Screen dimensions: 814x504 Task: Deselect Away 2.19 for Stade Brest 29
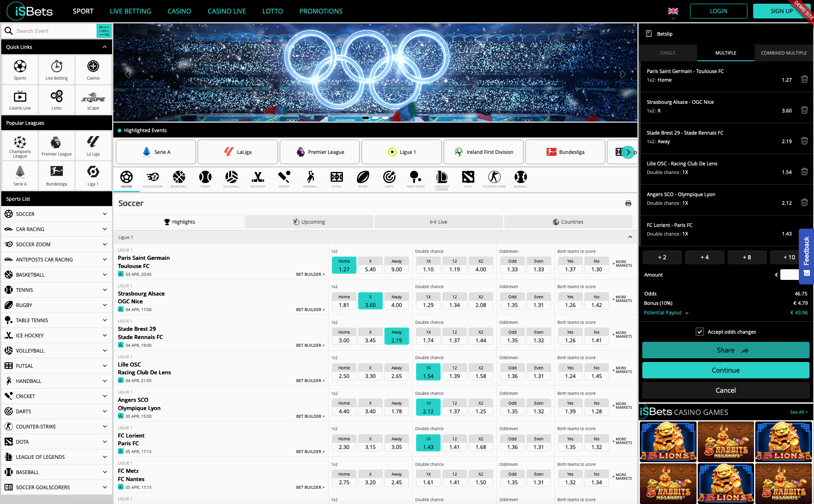coord(397,337)
